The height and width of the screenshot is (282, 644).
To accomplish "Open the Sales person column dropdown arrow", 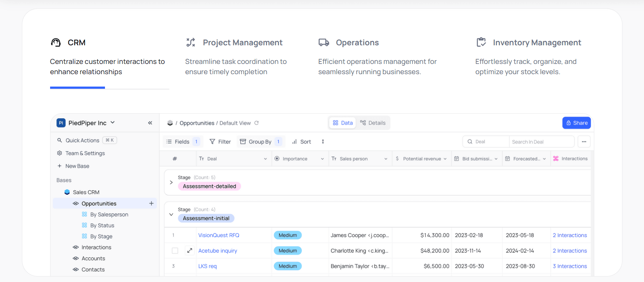I will click(x=386, y=159).
